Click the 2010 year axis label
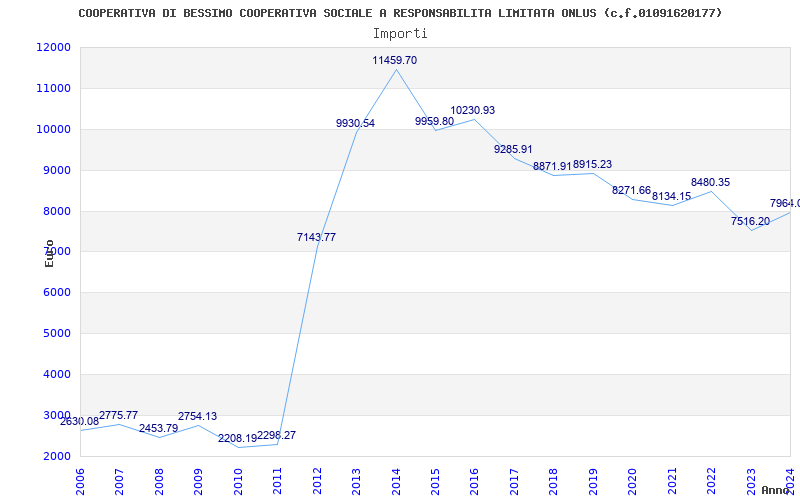 (x=238, y=481)
